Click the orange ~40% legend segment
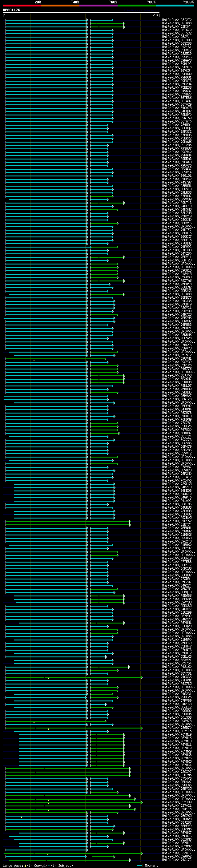This screenshot has width=197, height=868. click(61, 6)
